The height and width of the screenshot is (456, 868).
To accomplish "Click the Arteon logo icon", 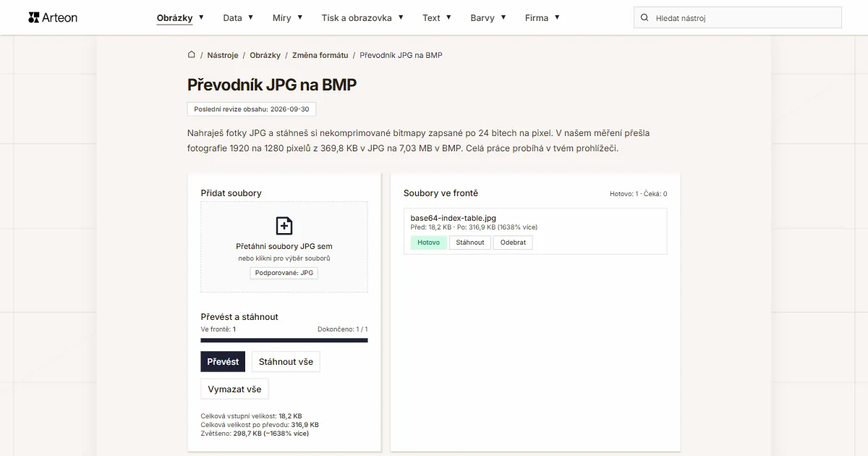I will click(x=33, y=17).
